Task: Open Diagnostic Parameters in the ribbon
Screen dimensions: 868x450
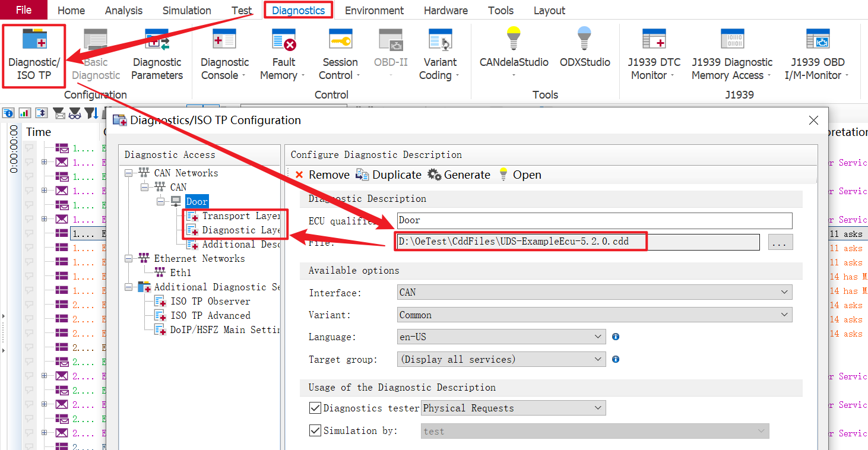Action: (157, 55)
